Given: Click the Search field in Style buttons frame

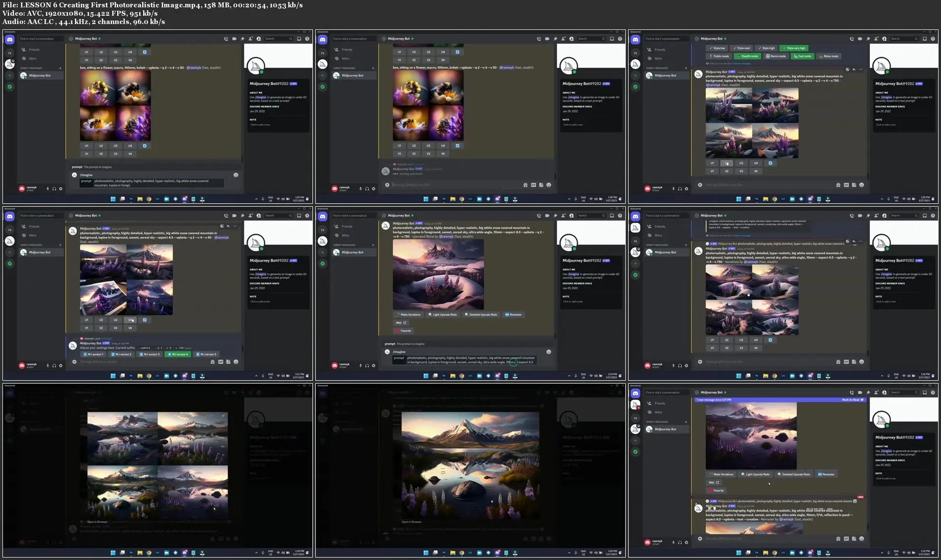Looking at the screenshot, I should click(x=905, y=39).
